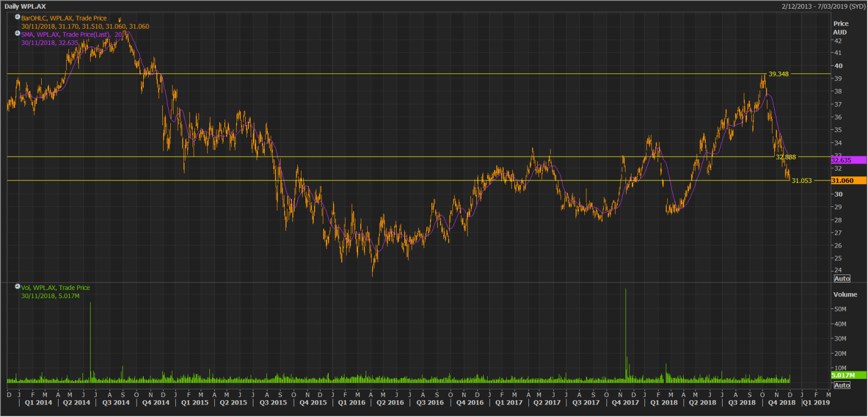Viewport: 868px width, 417px height.
Task: Click the Q1 2014 time axis label
Action: point(39,402)
